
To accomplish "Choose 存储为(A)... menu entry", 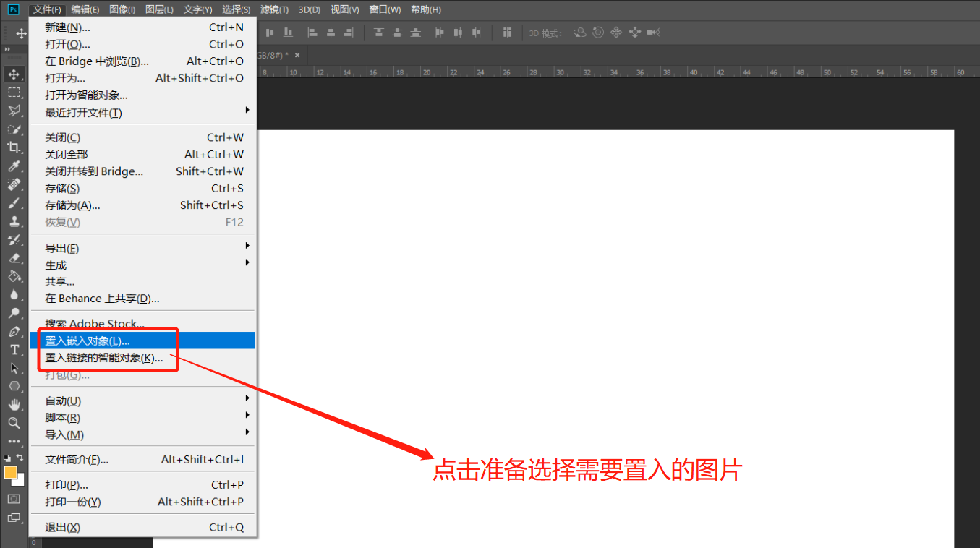I will (143, 205).
